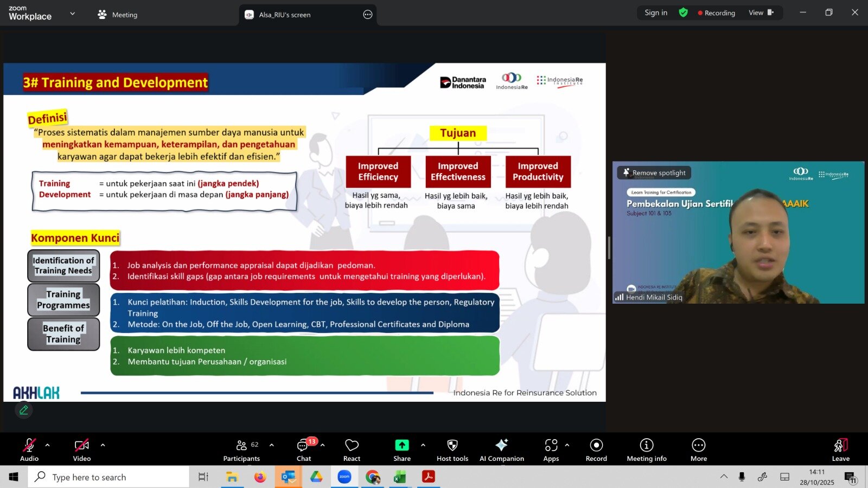The image size is (868, 488).
Task: Click Remove spotlight button
Action: pos(654,173)
